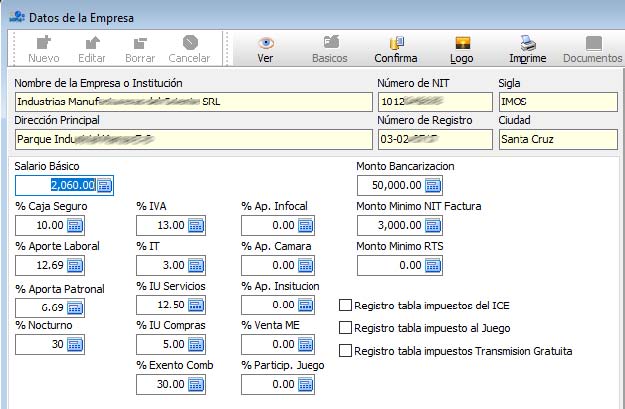Open calculator for % IVA
Screen dimensions: 625x409
coord(196,226)
